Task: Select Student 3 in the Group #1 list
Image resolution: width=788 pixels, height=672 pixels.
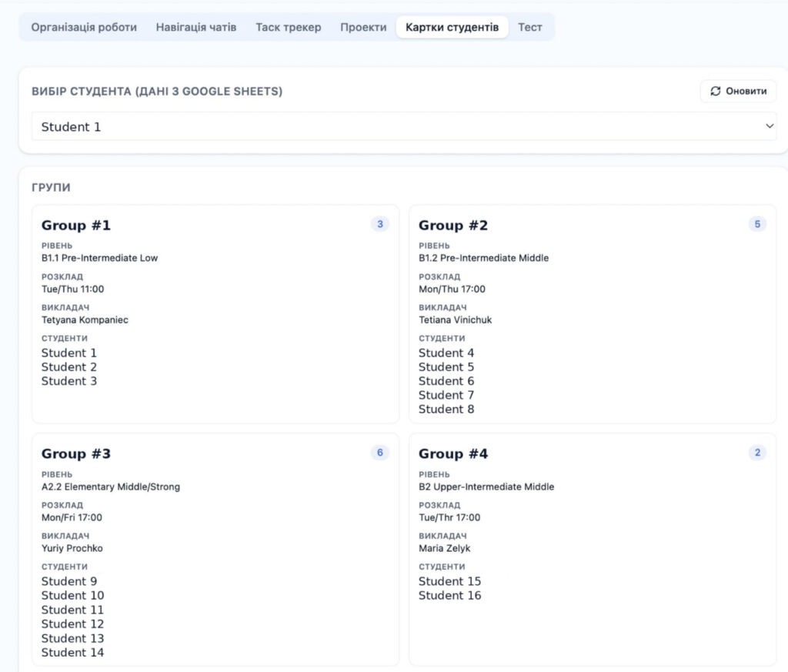Action: [x=68, y=381]
